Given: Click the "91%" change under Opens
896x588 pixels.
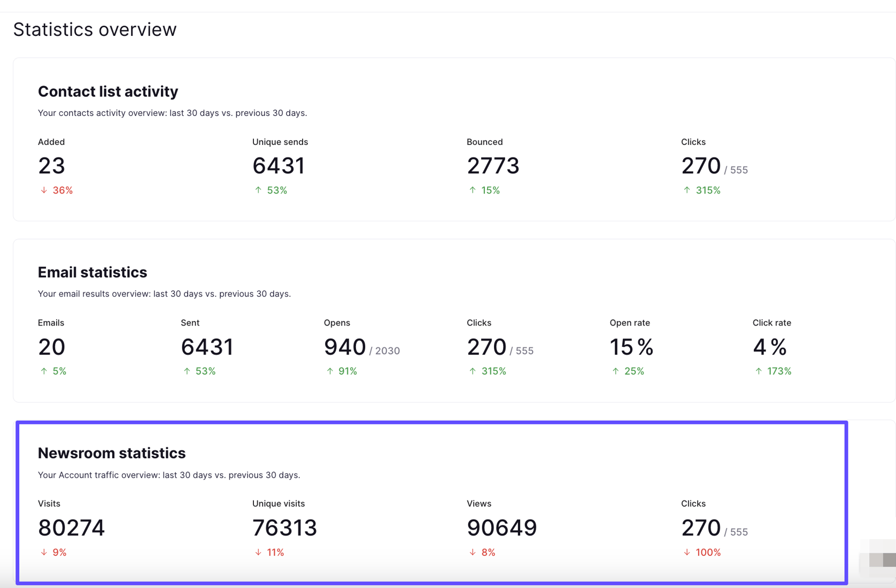Looking at the screenshot, I should (x=347, y=371).
